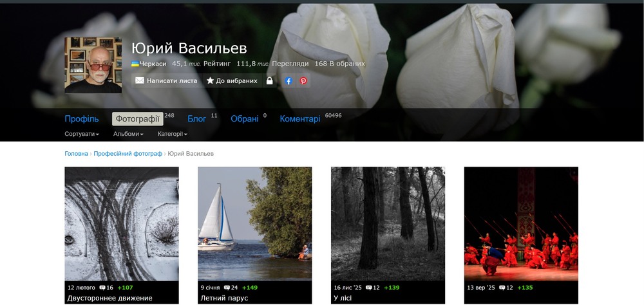Click the Юрий Васильев name heading
The width and height of the screenshot is (644, 305).
[189, 48]
